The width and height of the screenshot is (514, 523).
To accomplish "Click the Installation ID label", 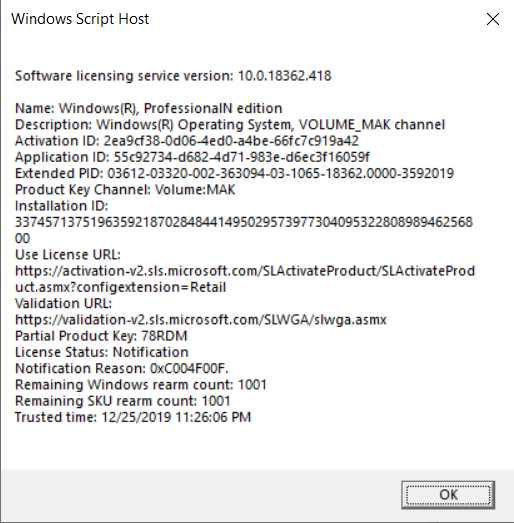I will coord(62,206).
